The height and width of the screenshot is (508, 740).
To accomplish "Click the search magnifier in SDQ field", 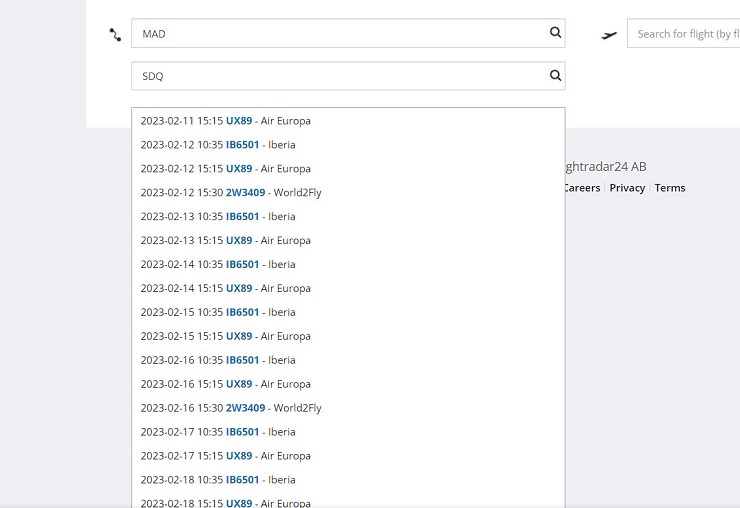I will (555, 76).
